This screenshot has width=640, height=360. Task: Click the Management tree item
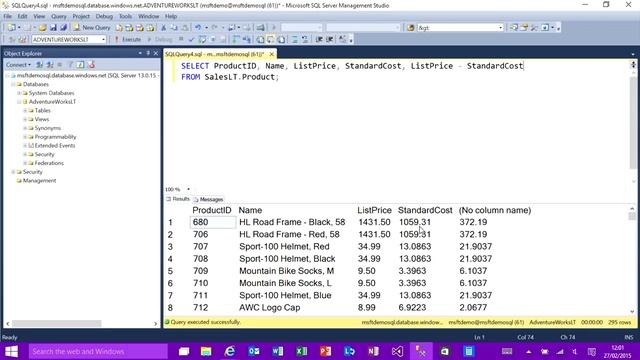click(x=39, y=180)
